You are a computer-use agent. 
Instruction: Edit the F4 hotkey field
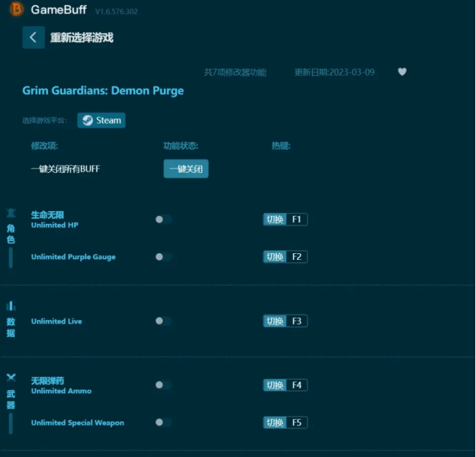(x=296, y=385)
